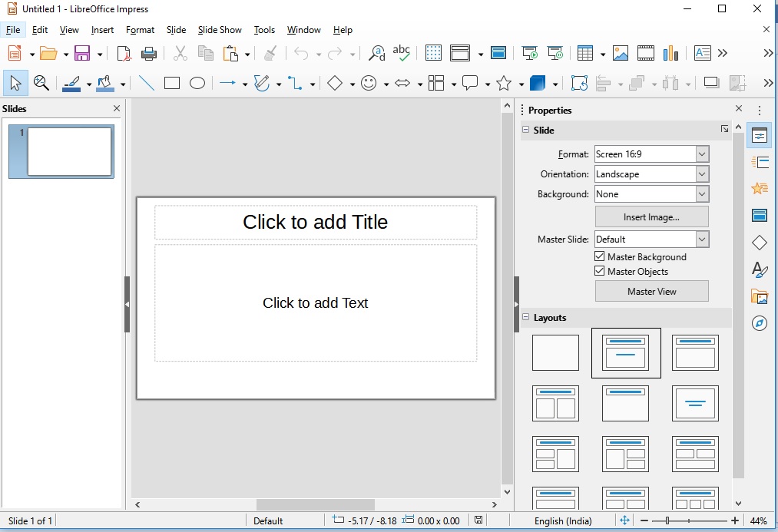Viewport: 778px width, 532px height.
Task: Select the Ellipse drawing tool
Action: coord(197,83)
